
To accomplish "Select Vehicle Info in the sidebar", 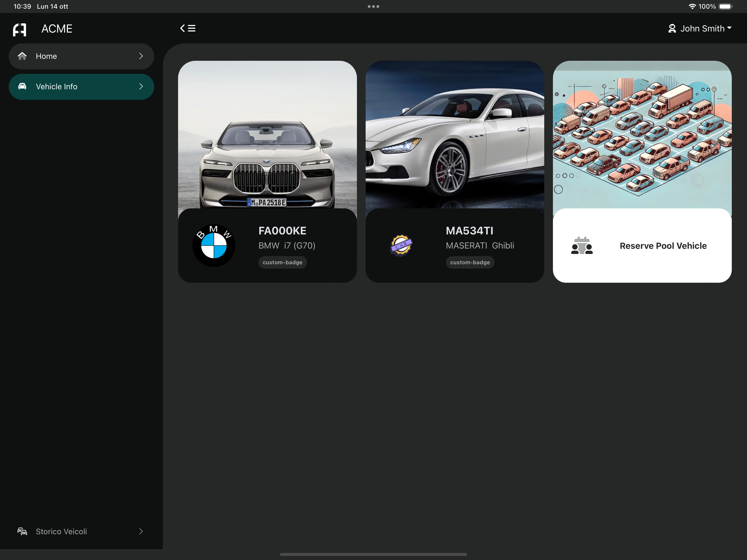I will coord(81,87).
